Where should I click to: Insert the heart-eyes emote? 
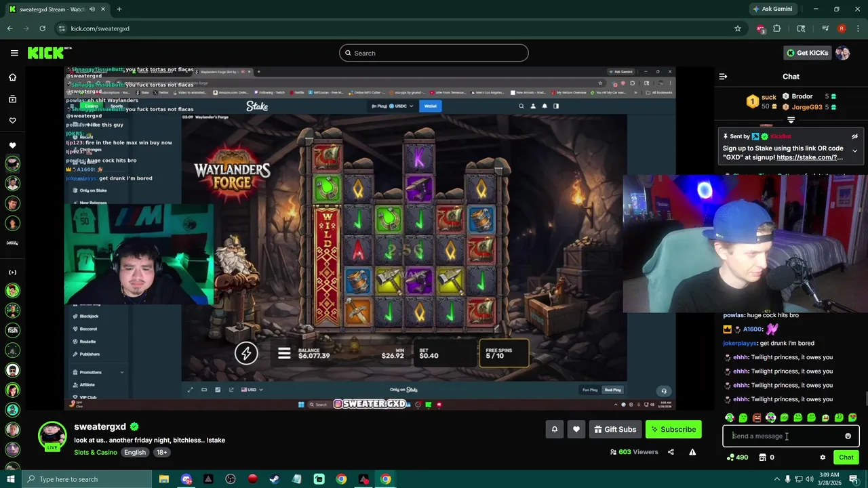point(852,418)
